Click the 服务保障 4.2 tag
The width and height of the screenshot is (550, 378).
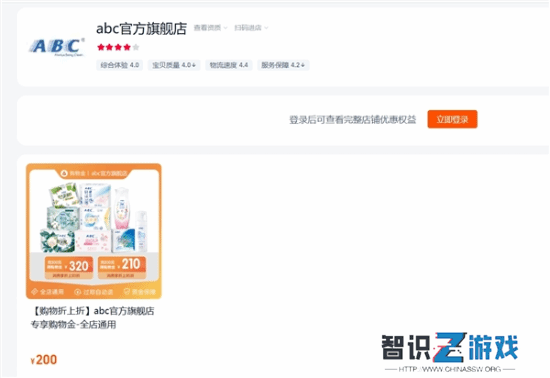[283, 65]
